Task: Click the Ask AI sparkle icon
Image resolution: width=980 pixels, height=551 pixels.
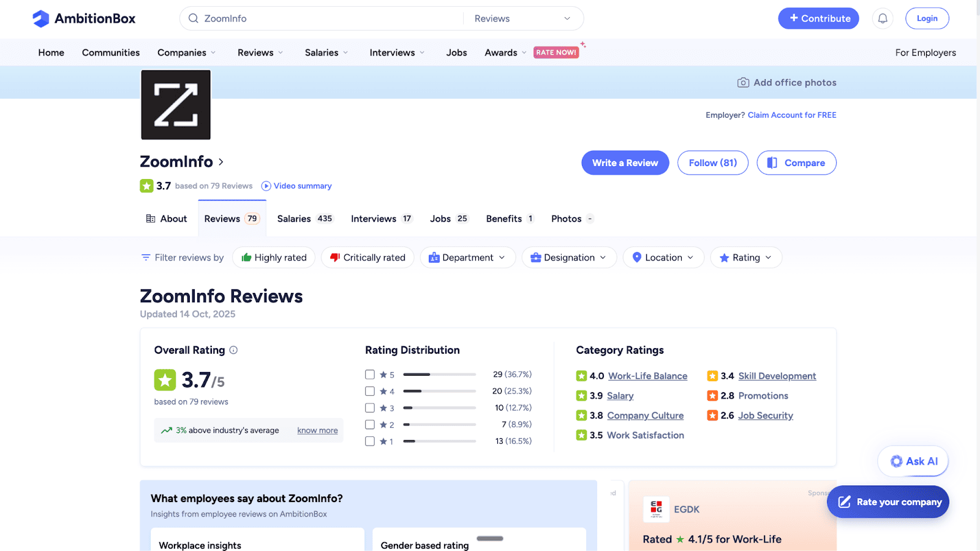Action: (x=896, y=461)
